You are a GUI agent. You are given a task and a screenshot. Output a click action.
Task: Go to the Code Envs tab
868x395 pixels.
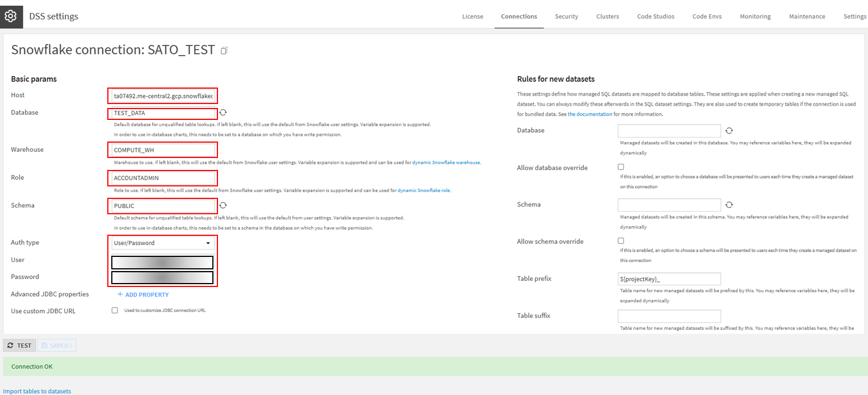707,16
